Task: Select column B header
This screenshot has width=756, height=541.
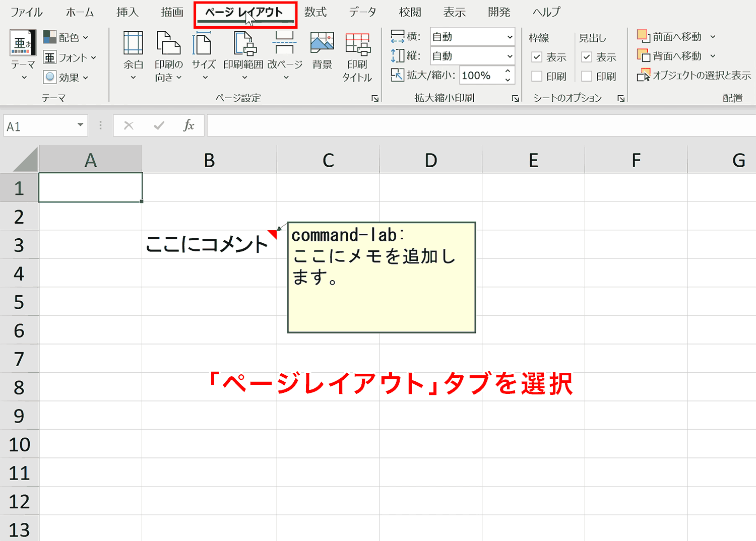Action: click(209, 160)
